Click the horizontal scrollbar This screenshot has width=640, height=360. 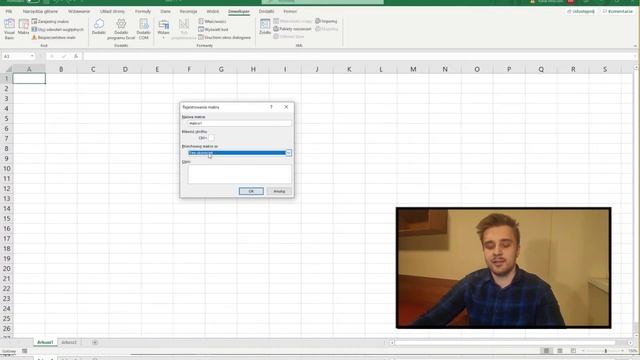point(504,342)
